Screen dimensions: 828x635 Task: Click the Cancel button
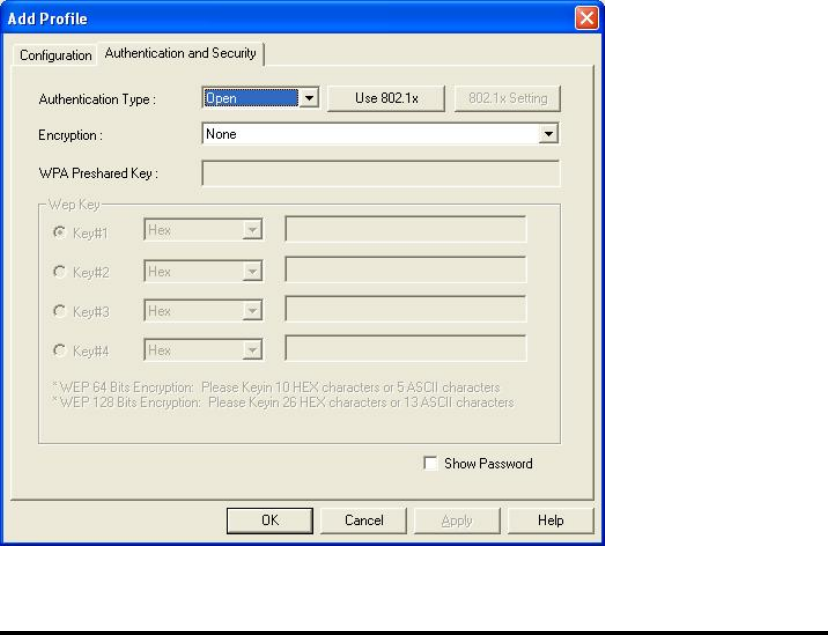(364, 521)
